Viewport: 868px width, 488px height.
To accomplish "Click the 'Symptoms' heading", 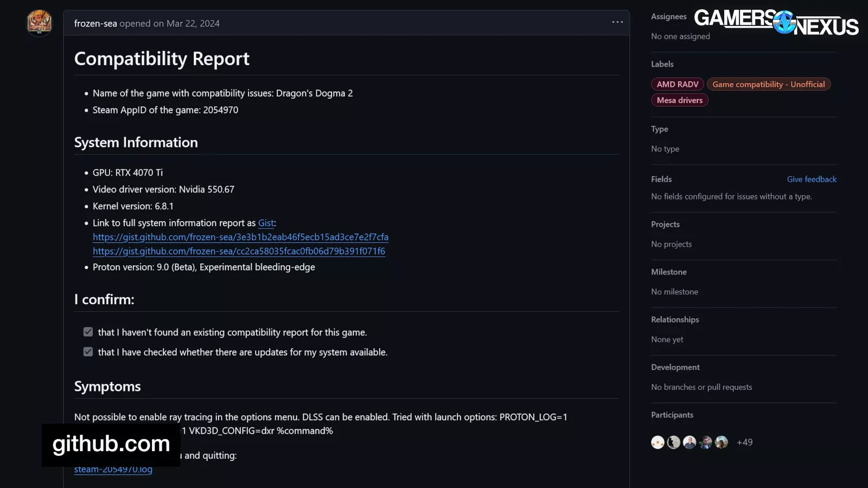I will (x=107, y=387).
